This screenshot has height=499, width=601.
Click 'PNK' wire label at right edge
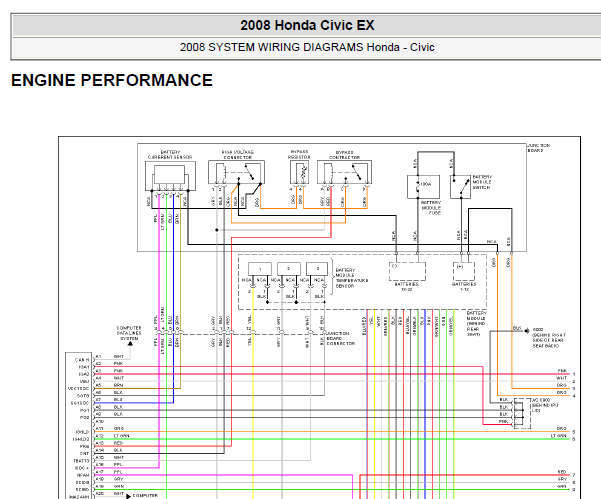coord(562,371)
